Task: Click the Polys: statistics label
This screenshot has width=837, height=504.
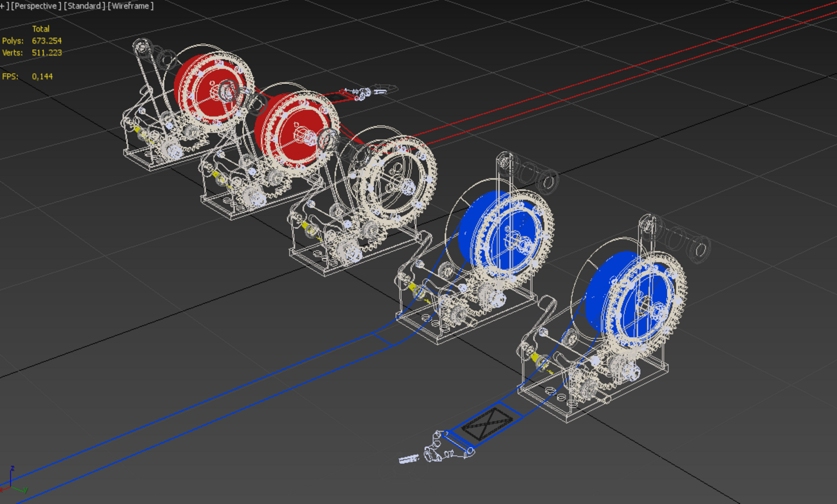Action: 13,41
